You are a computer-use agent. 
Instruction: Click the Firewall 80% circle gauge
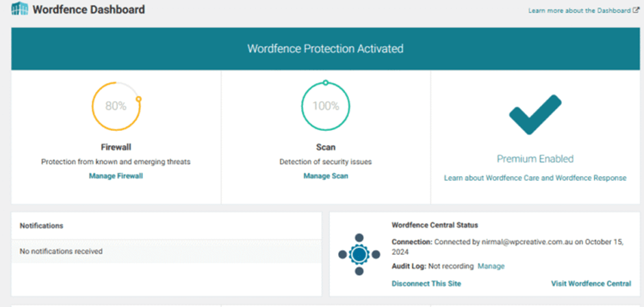click(116, 106)
